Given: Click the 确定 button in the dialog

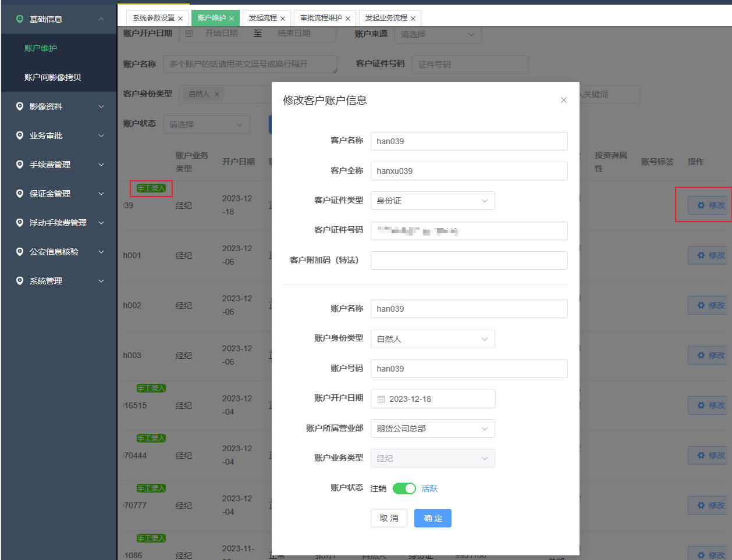Looking at the screenshot, I should (x=433, y=518).
